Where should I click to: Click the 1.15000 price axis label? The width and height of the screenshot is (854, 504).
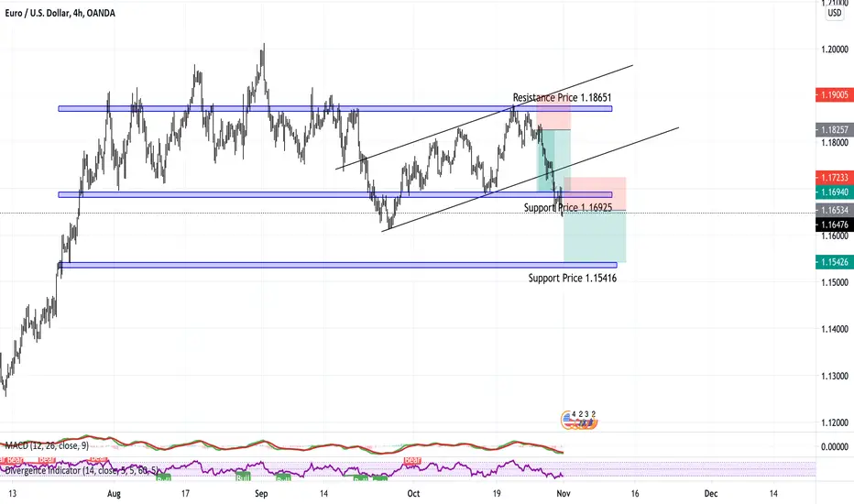tap(835, 282)
